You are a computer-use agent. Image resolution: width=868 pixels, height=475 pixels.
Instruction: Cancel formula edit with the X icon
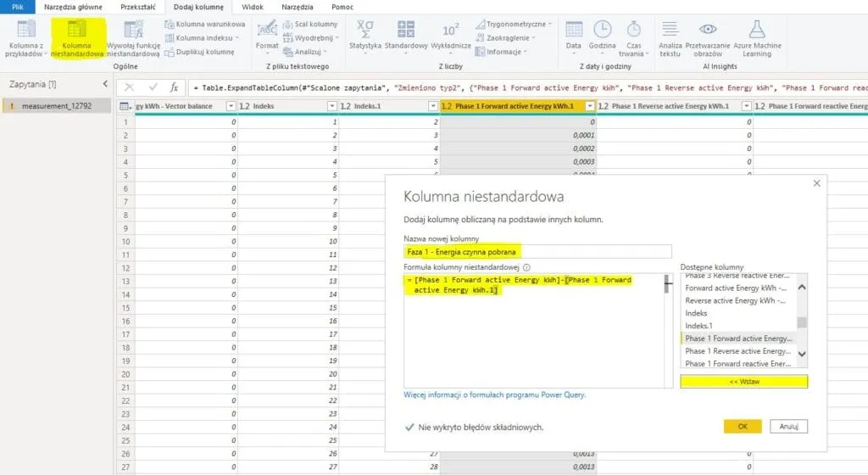click(129, 87)
